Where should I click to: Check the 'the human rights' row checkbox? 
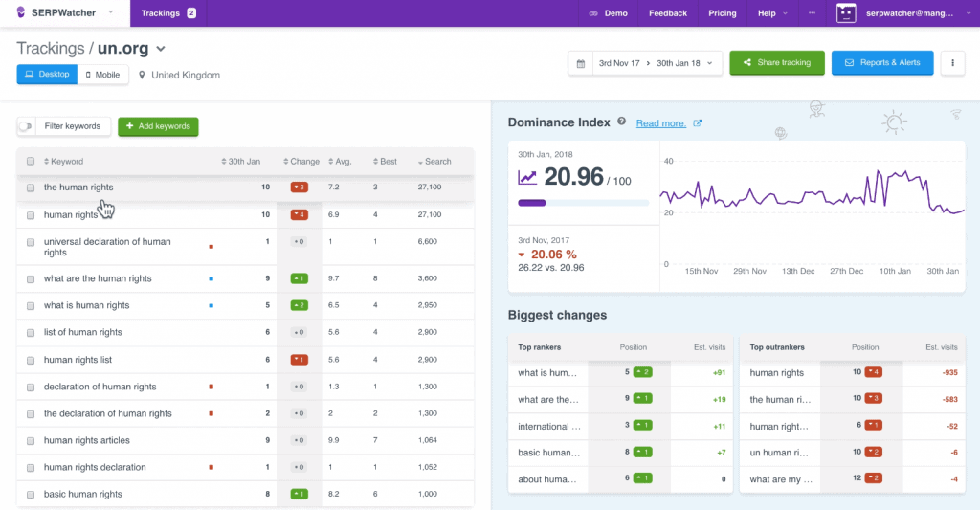click(x=31, y=188)
